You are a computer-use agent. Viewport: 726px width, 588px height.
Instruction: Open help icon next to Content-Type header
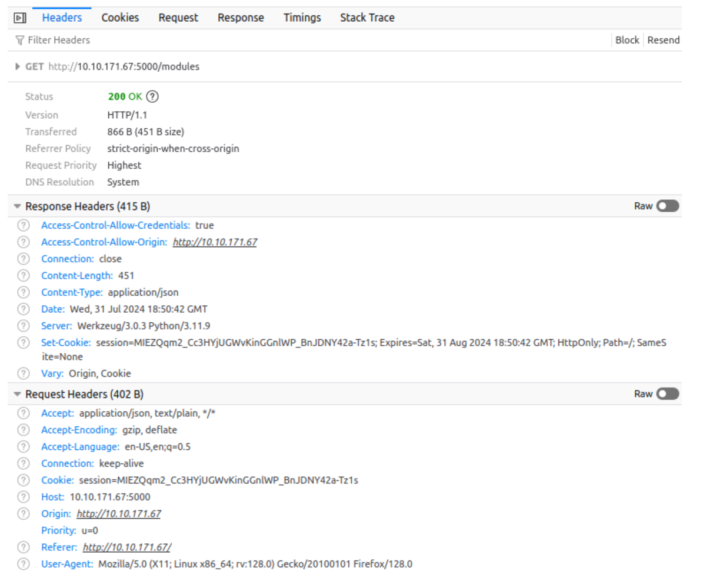pyautogui.click(x=24, y=292)
